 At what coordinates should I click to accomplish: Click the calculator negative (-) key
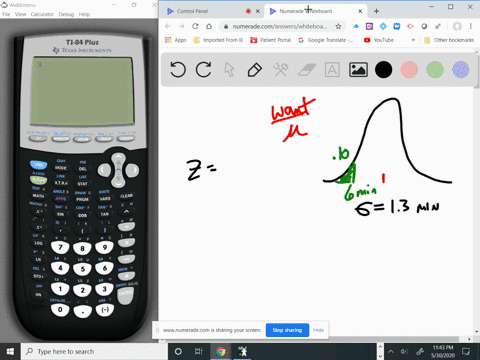tap(105, 310)
